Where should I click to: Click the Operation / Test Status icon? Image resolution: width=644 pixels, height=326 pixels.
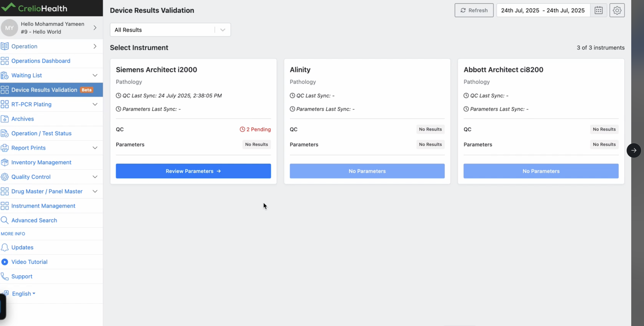tap(5, 133)
